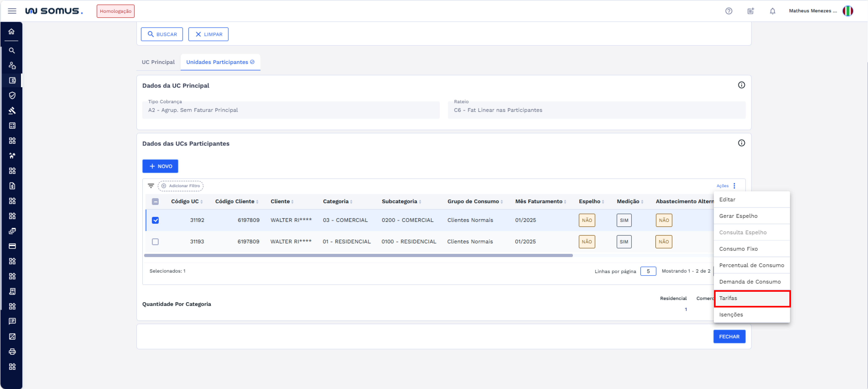868x389 pixels.
Task: Check the row checkbox for UC 31193
Action: [155, 242]
